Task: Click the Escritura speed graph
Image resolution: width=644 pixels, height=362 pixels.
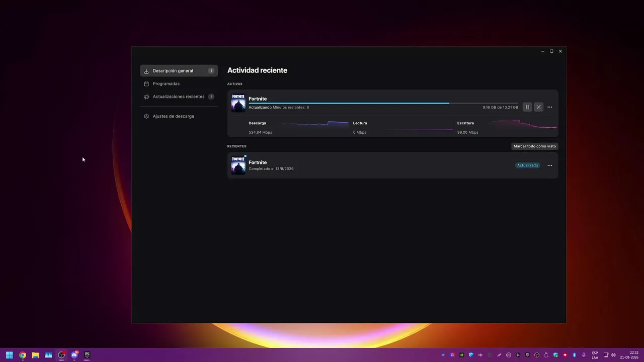Action: pyautogui.click(x=522, y=124)
